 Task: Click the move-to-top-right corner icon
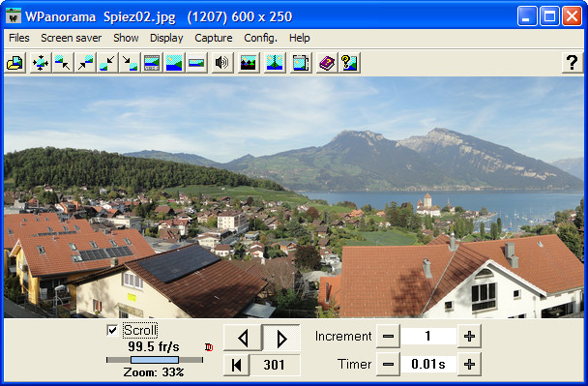[x=85, y=63]
